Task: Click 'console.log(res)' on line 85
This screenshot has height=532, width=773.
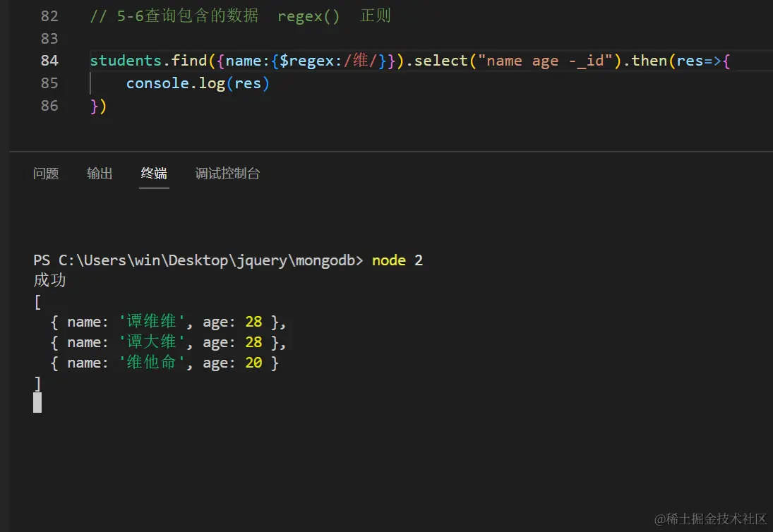Action: (x=198, y=83)
